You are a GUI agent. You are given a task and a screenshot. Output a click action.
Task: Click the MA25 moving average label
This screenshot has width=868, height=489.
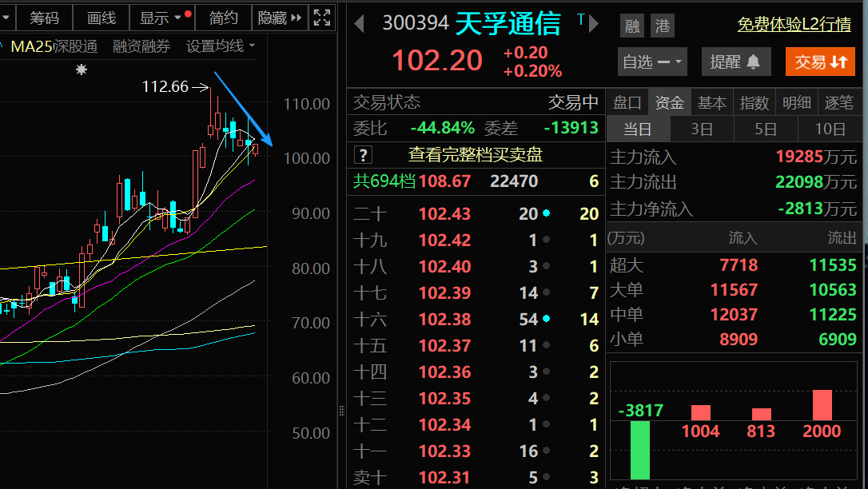tap(31, 46)
